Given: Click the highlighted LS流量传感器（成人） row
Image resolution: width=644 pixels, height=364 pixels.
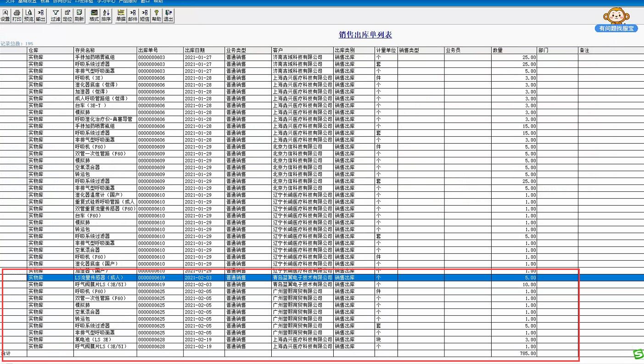Looking at the screenshot, I should coord(321,278).
